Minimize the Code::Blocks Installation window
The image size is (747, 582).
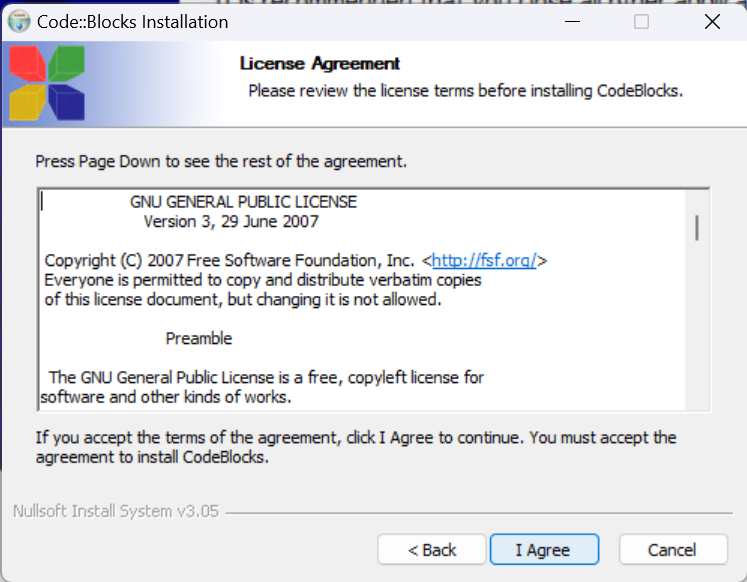572,21
